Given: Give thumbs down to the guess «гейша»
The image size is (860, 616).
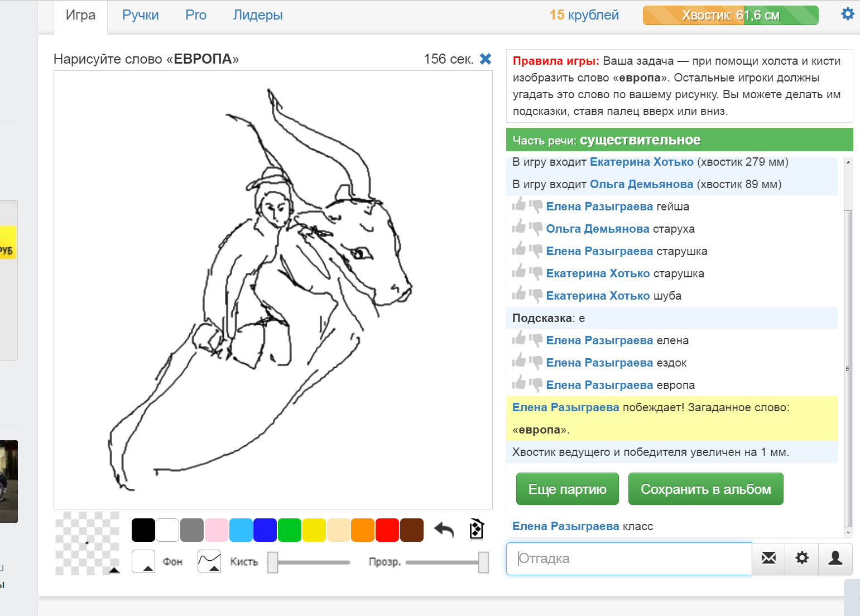Looking at the screenshot, I should (536, 207).
